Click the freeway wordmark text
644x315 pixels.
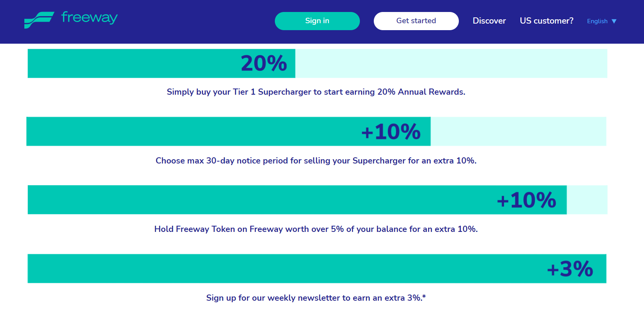89,18
